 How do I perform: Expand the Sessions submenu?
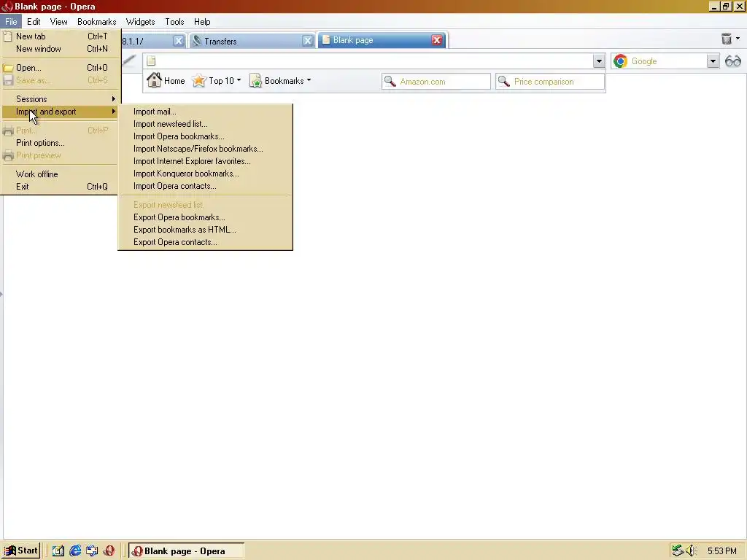(60, 99)
